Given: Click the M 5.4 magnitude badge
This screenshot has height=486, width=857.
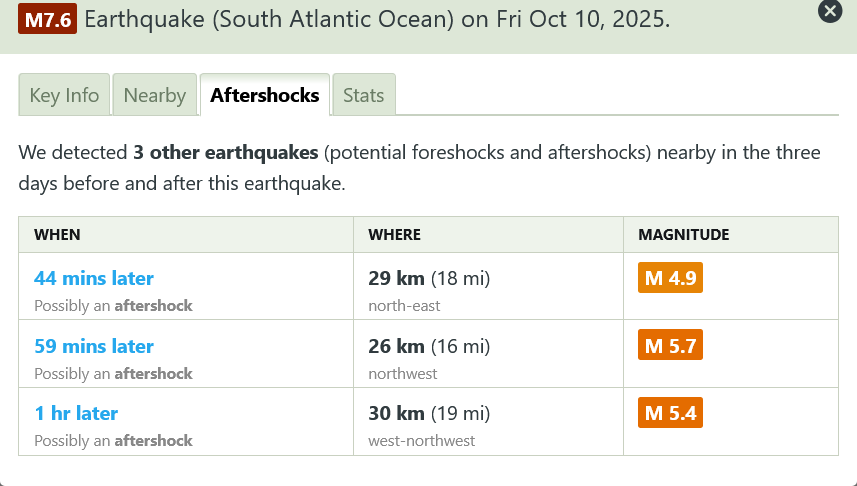Looking at the screenshot, I should pyautogui.click(x=670, y=413).
